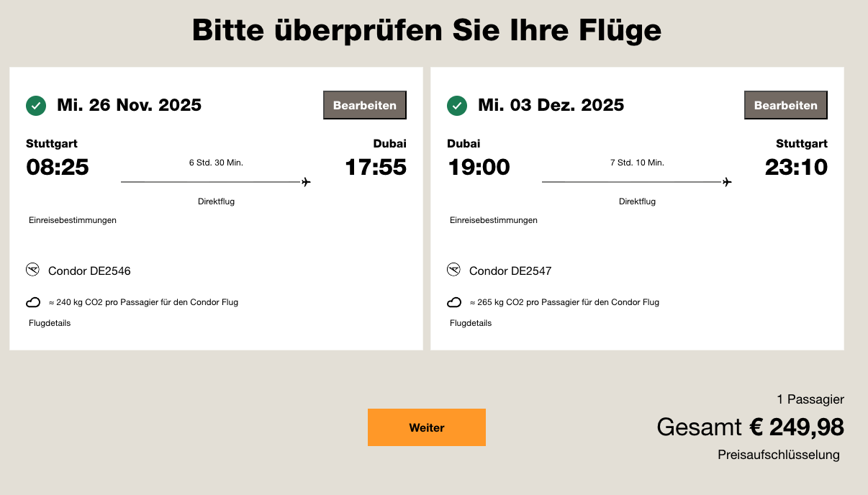
Task: Click the airplane icon on the Dubai–Stuttgart route line
Action: 727,182
